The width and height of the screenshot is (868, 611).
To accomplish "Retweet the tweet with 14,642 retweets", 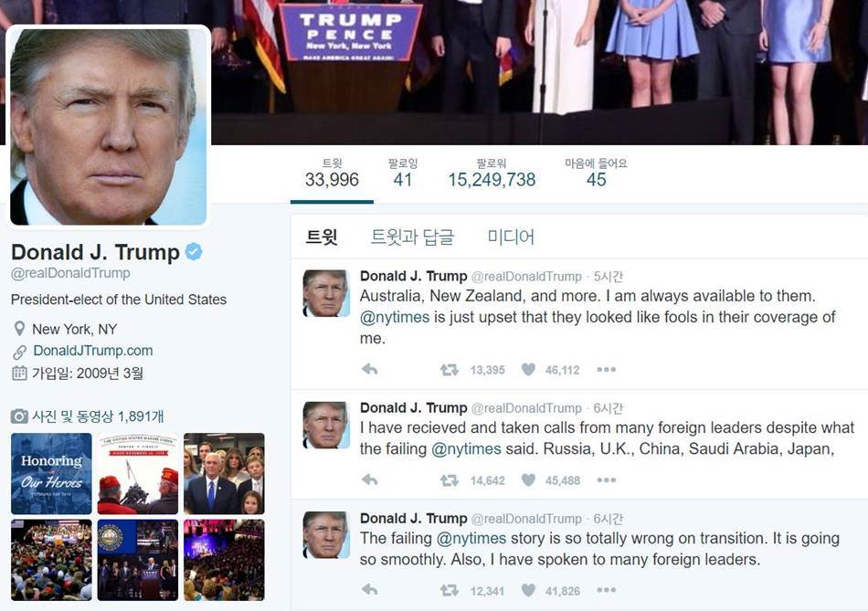I will tap(449, 479).
